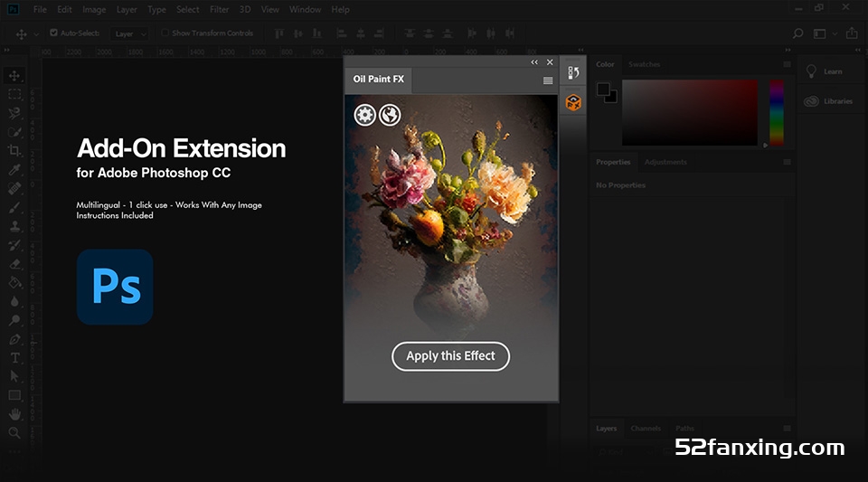Select the Crop tool
Screen dimensions: 868x482
[x=14, y=150]
